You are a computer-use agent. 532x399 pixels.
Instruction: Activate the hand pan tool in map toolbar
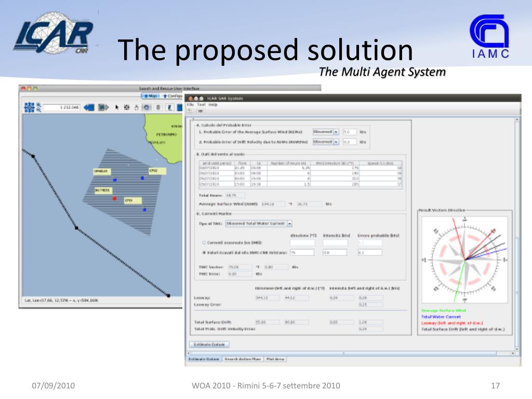click(137, 108)
